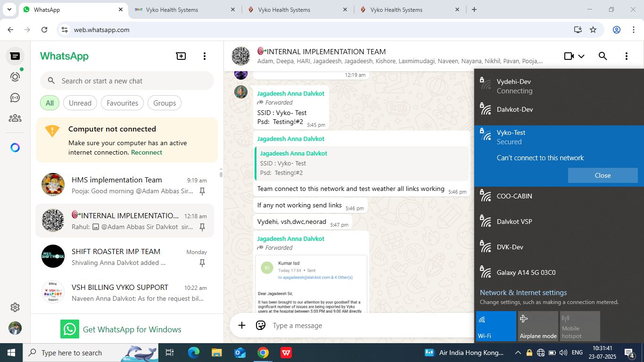644x362 pixels.
Task: Open chat list three-dot menu
Action: (x=204, y=56)
